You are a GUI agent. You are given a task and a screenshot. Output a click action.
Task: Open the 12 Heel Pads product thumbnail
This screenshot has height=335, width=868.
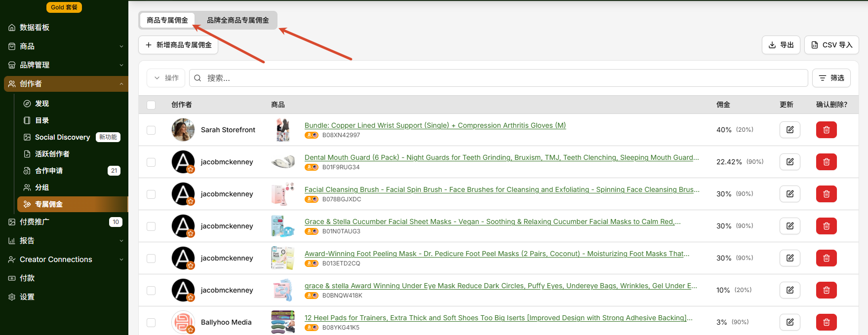283,322
